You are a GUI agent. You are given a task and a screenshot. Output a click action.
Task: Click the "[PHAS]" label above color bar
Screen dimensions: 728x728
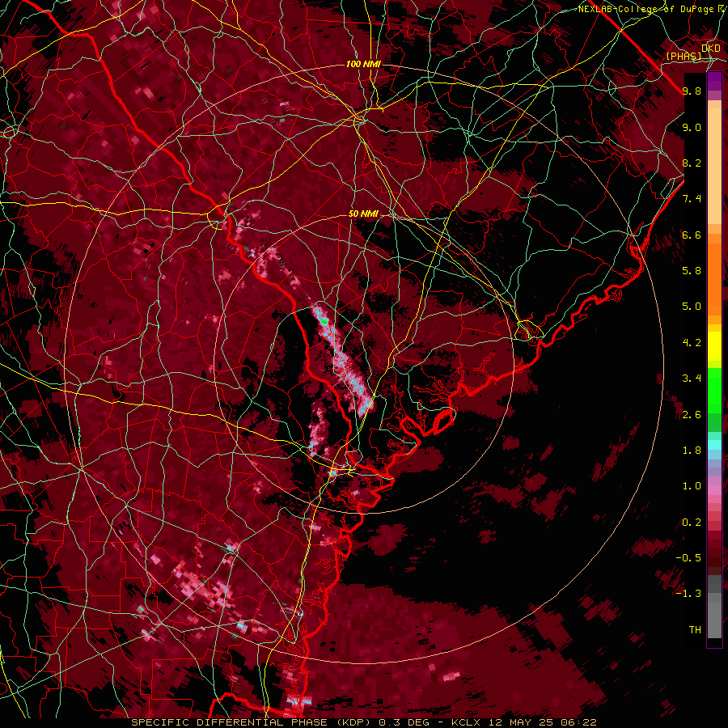click(684, 56)
